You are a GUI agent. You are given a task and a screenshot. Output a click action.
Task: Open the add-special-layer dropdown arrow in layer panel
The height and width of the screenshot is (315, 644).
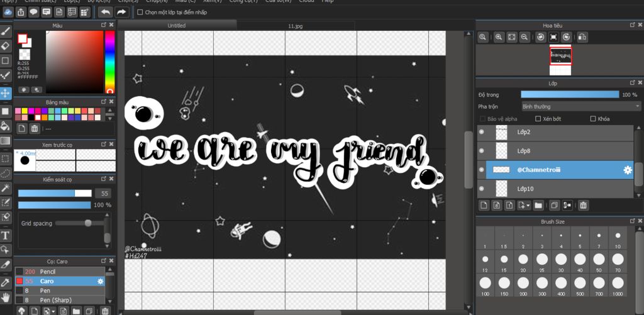coord(528,206)
